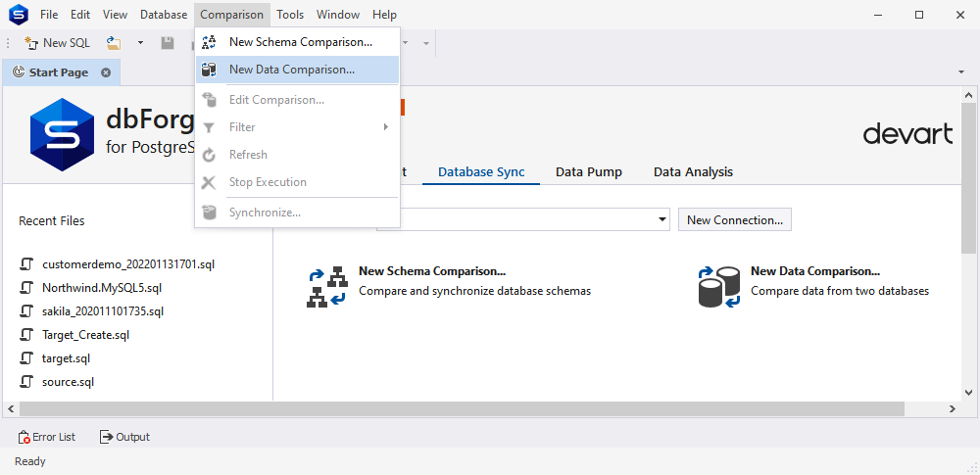Click the New Data Comparison start page icon
980x475 pixels.
[718, 288]
